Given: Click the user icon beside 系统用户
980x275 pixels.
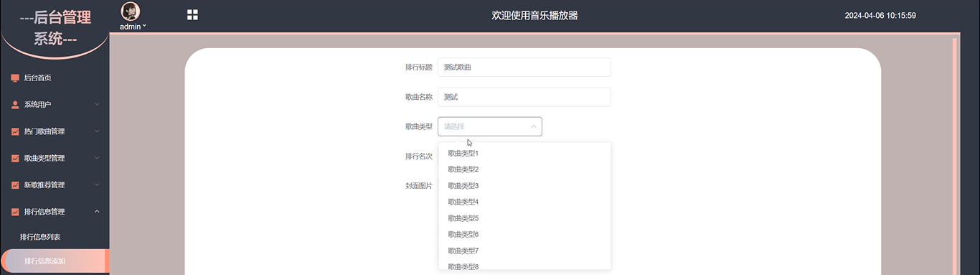Looking at the screenshot, I should pos(15,104).
